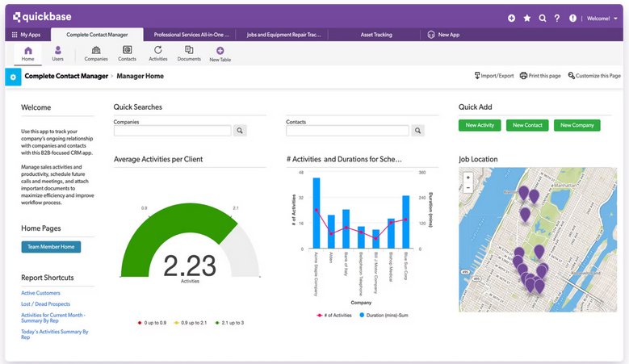Click the New Activity button
Screen dimensions: 629x364
(x=480, y=125)
